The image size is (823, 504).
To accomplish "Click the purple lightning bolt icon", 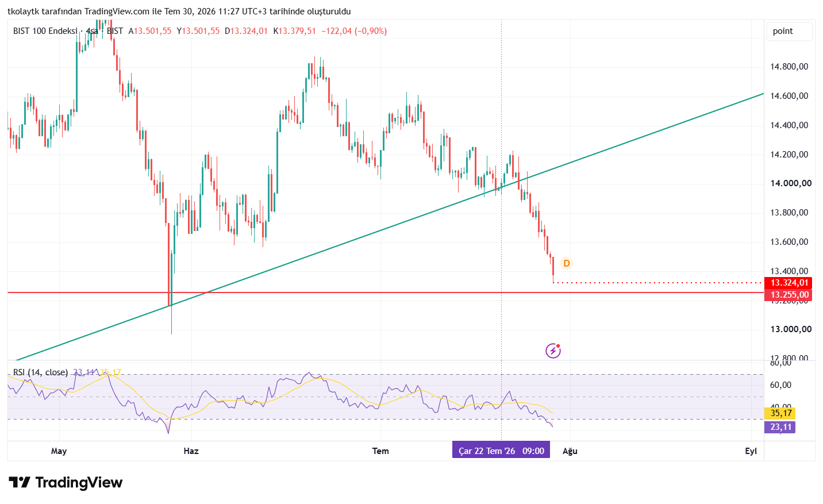I will coord(553,350).
